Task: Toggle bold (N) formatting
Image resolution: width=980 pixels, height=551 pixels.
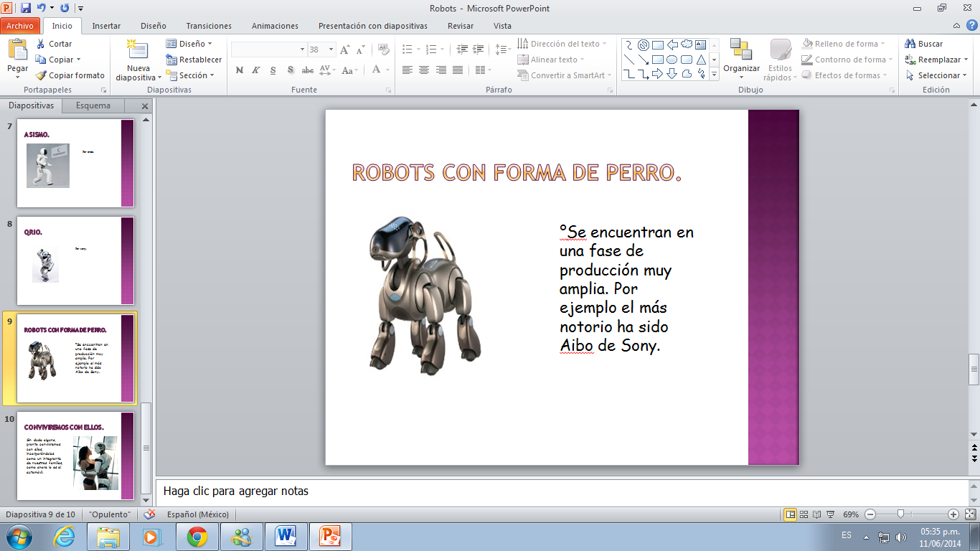Action: pyautogui.click(x=239, y=70)
